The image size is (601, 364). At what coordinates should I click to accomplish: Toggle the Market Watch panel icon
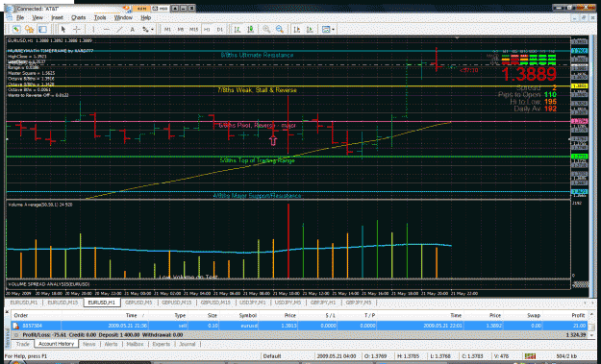coord(42,29)
